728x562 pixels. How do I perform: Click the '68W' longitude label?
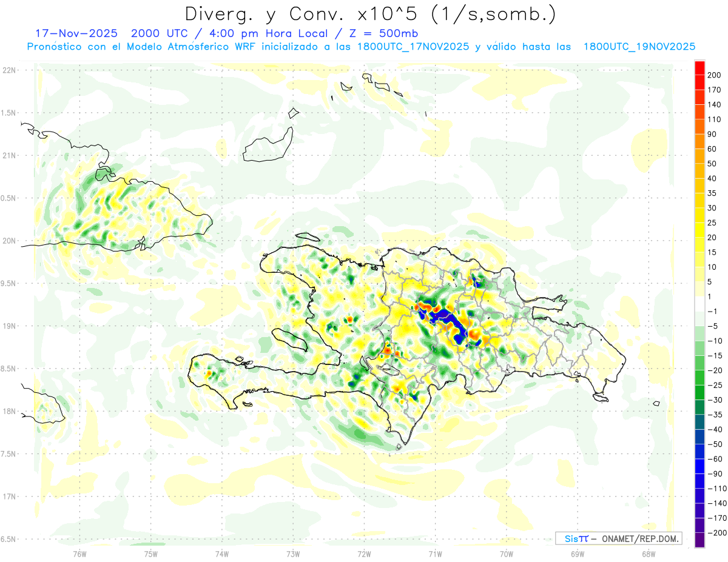[648, 554]
